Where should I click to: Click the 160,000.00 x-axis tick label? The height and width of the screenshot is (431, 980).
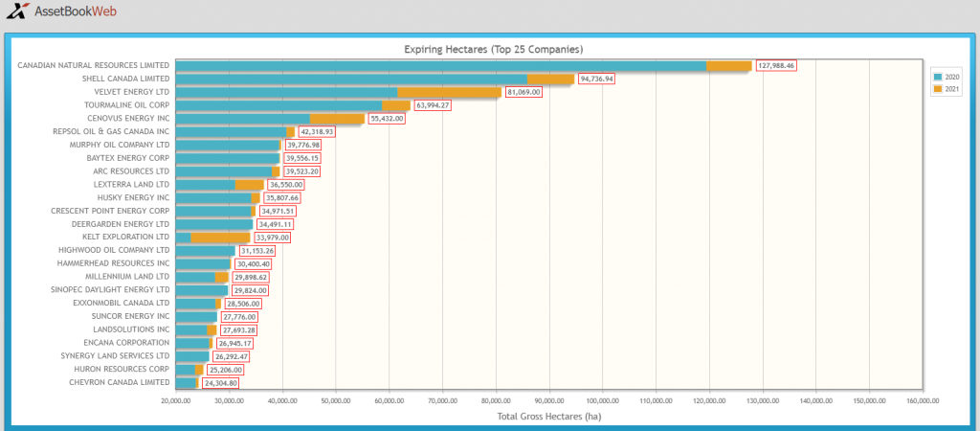[x=923, y=401]
